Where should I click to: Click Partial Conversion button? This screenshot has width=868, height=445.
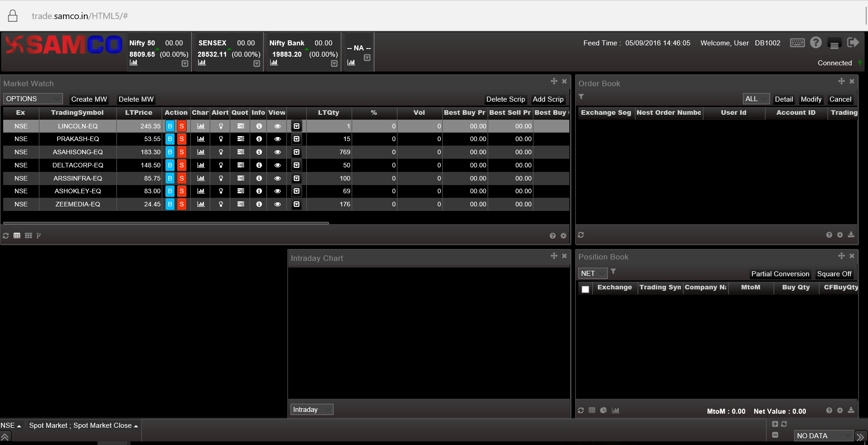pyautogui.click(x=780, y=274)
